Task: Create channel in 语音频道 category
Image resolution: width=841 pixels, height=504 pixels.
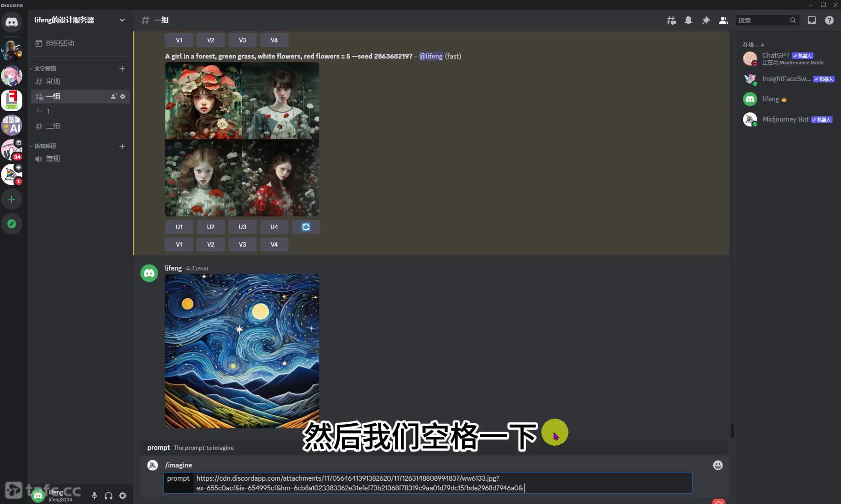Action: click(x=122, y=146)
